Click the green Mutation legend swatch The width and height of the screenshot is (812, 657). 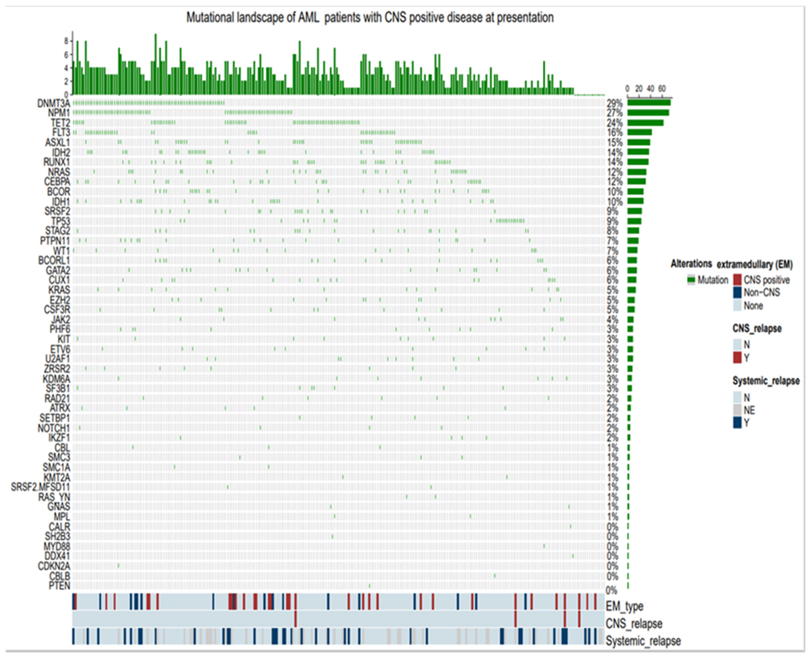pos(692,280)
